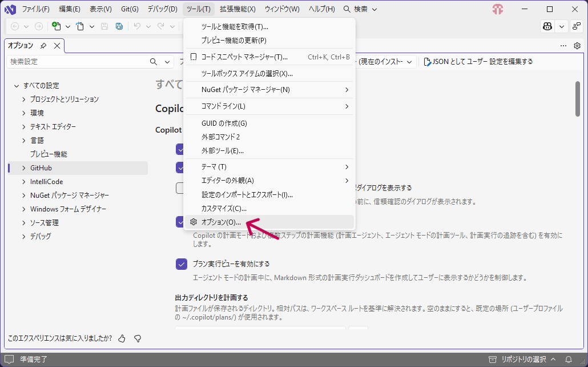Click the settings panel vertical scrollbar thumb
The width and height of the screenshot is (588, 367).
click(578, 99)
